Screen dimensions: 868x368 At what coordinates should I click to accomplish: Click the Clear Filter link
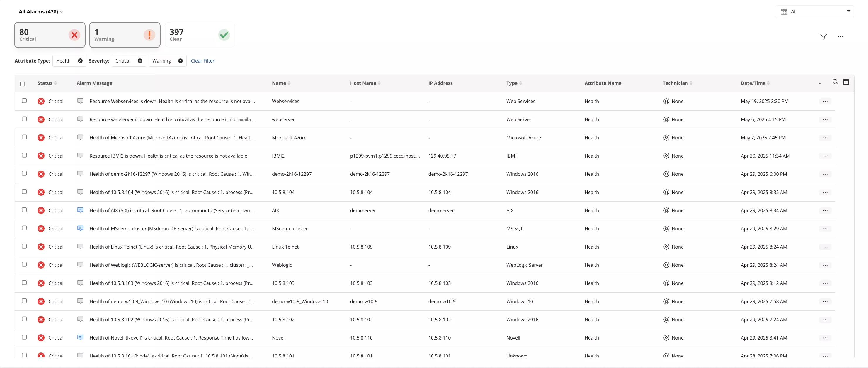202,61
